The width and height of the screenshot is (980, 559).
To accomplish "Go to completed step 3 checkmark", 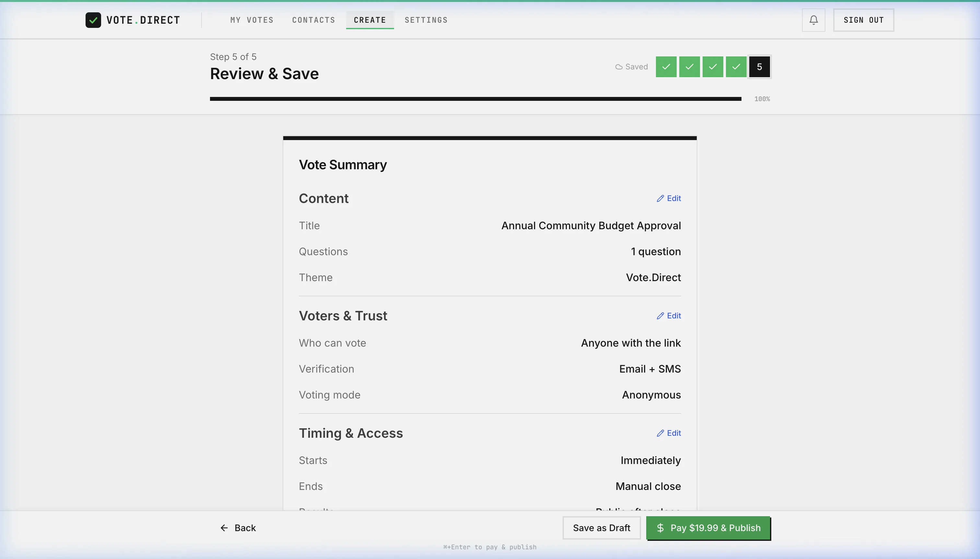I will [x=713, y=67].
